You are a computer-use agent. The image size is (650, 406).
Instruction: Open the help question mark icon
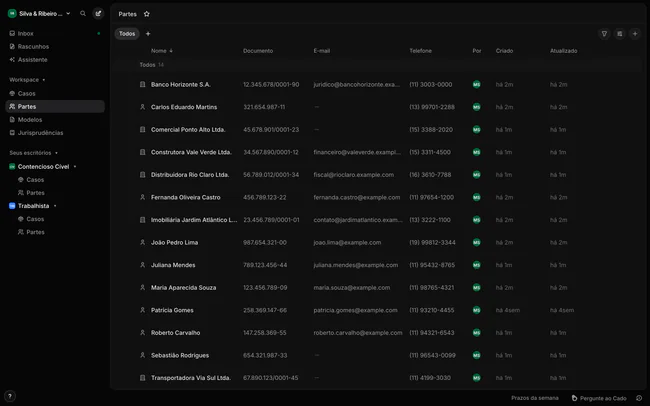pyautogui.click(x=10, y=396)
